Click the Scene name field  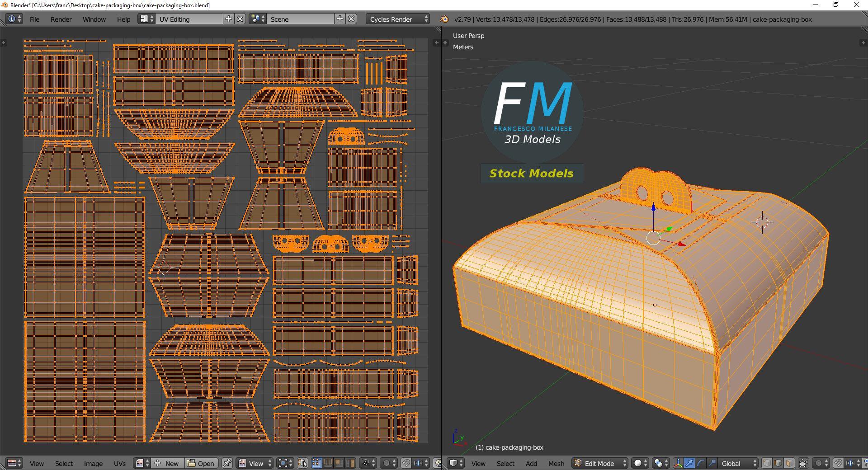point(301,19)
